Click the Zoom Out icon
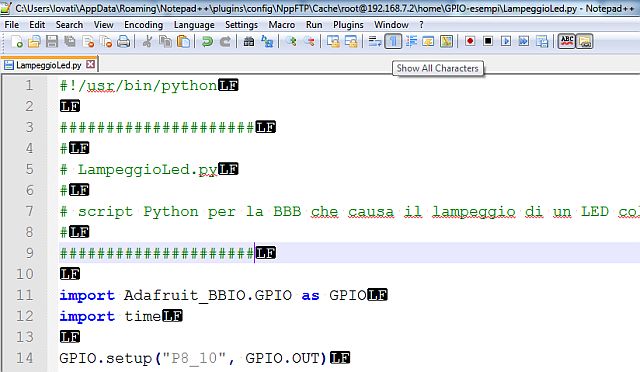This screenshot has height=372, width=640. coord(309,41)
